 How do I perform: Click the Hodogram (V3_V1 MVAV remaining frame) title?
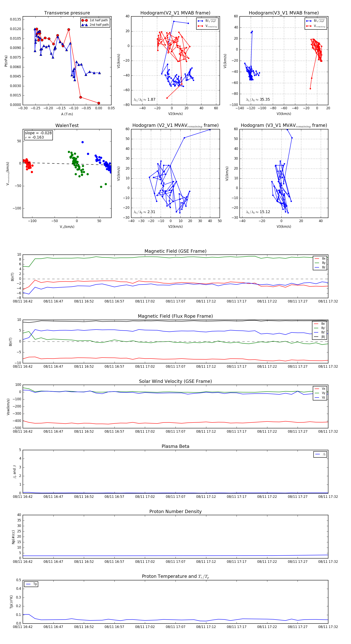tap(284, 125)
